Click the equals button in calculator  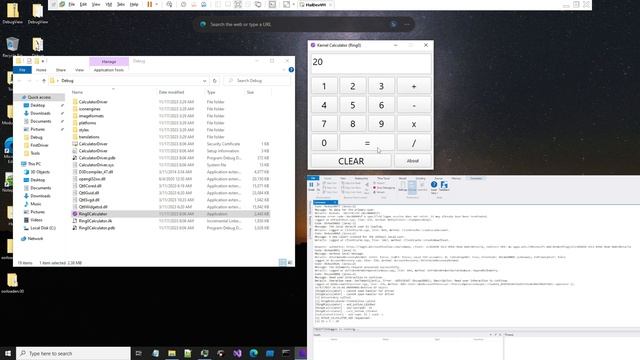click(x=367, y=143)
